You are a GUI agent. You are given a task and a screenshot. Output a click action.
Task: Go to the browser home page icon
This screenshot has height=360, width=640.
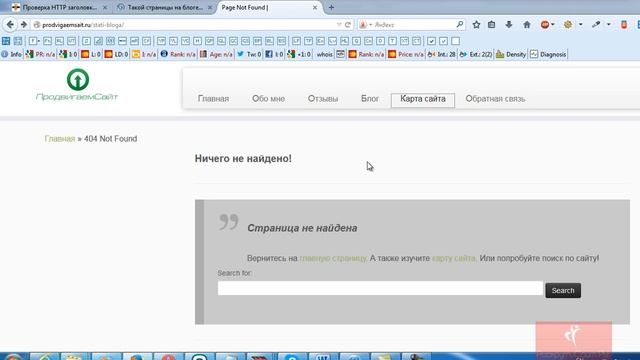pos(527,25)
